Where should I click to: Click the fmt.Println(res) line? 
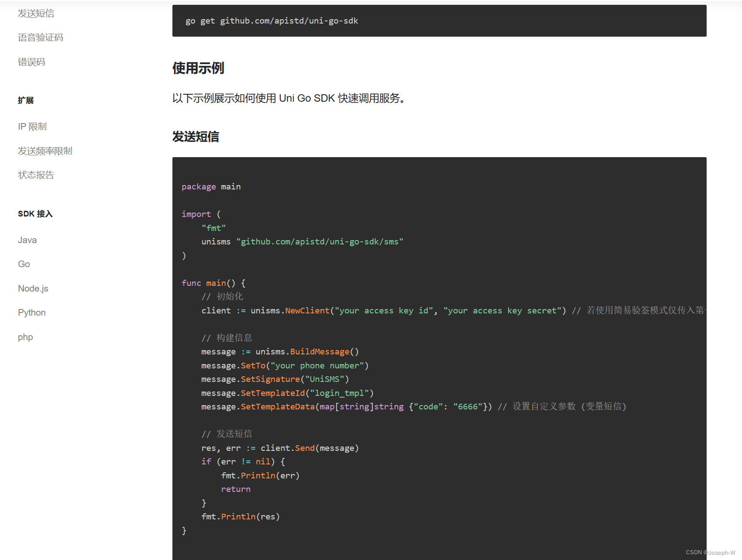[241, 517]
